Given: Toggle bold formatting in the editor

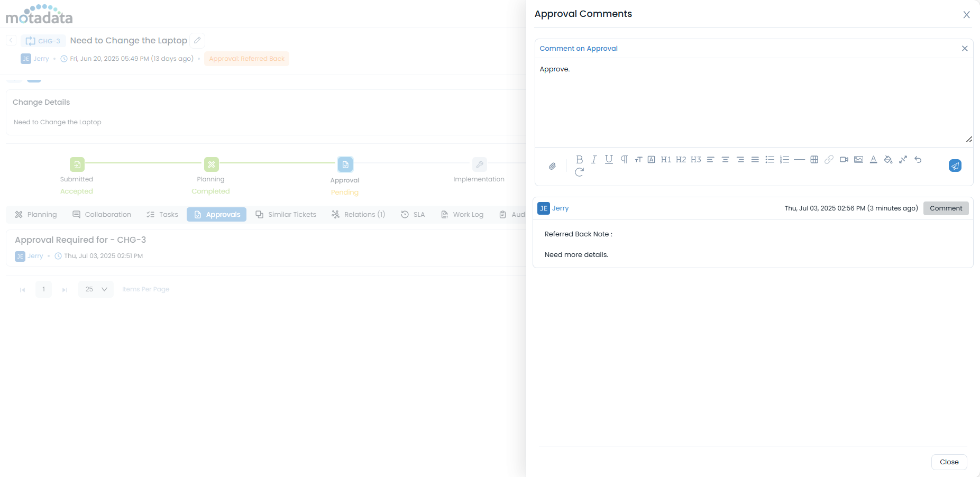Looking at the screenshot, I should pos(579,159).
